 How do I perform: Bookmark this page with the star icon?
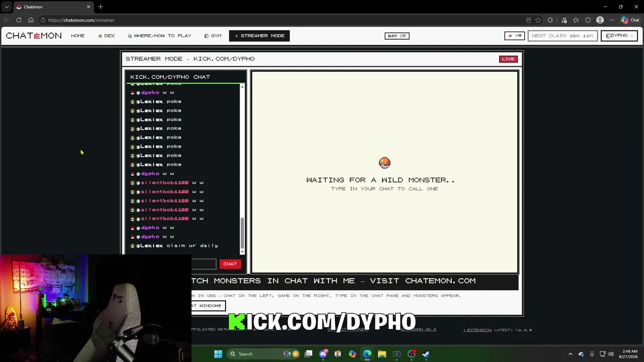coord(538,20)
